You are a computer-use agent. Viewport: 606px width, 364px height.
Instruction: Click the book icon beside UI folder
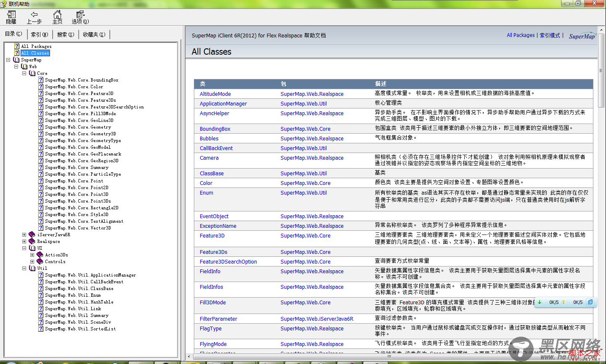32,248
